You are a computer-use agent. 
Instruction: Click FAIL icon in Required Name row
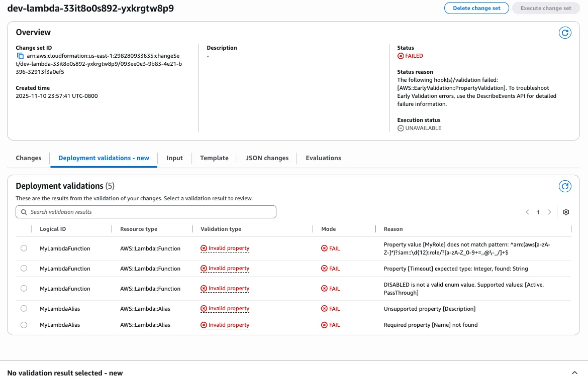click(x=324, y=325)
